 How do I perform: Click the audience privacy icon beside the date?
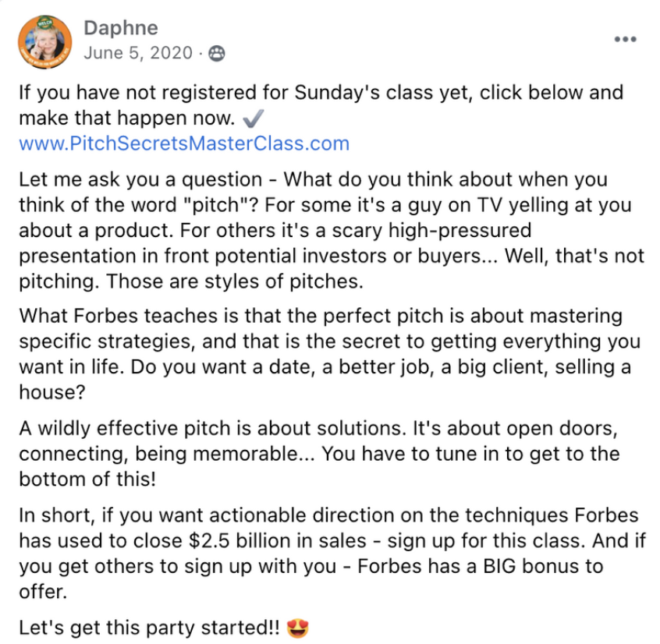tap(217, 54)
